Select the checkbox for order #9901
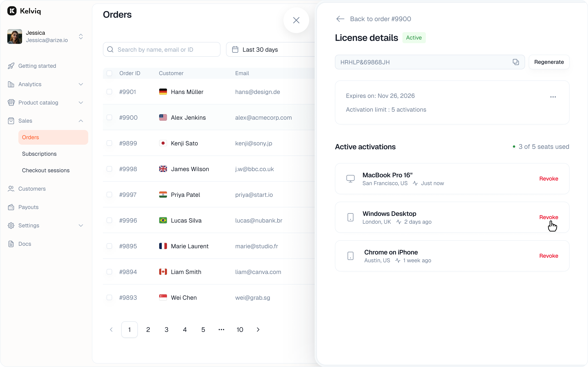Screen dimensions: 588x367 coord(109,92)
